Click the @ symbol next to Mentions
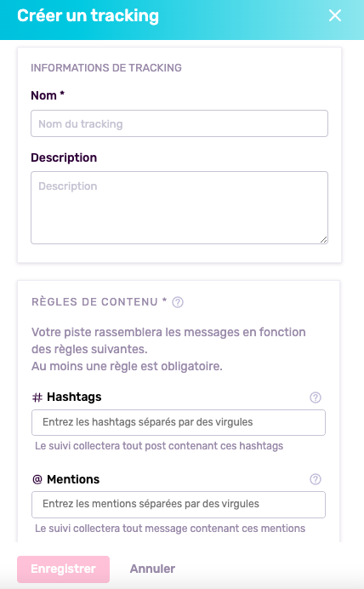 (x=37, y=479)
